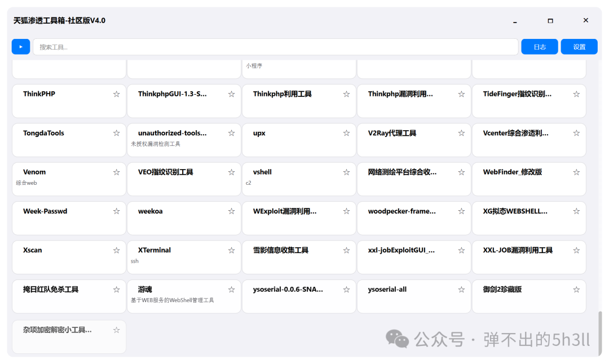609x364 pixels.
Task: Launch WebFinder_修改版 card
Action: (529, 179)
